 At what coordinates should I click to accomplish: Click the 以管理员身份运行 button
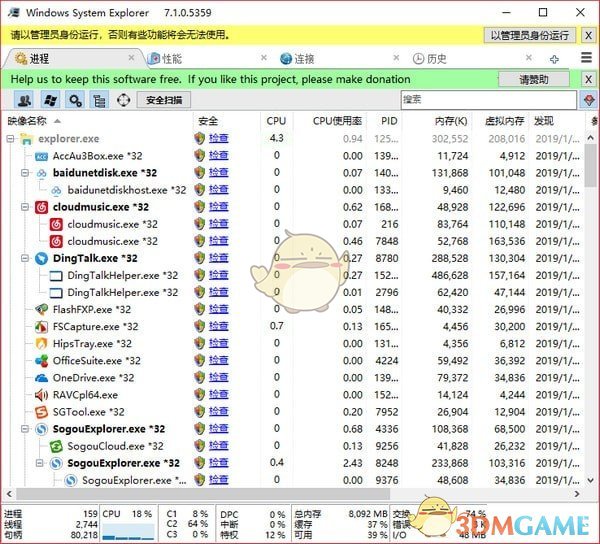coord(530,35)
